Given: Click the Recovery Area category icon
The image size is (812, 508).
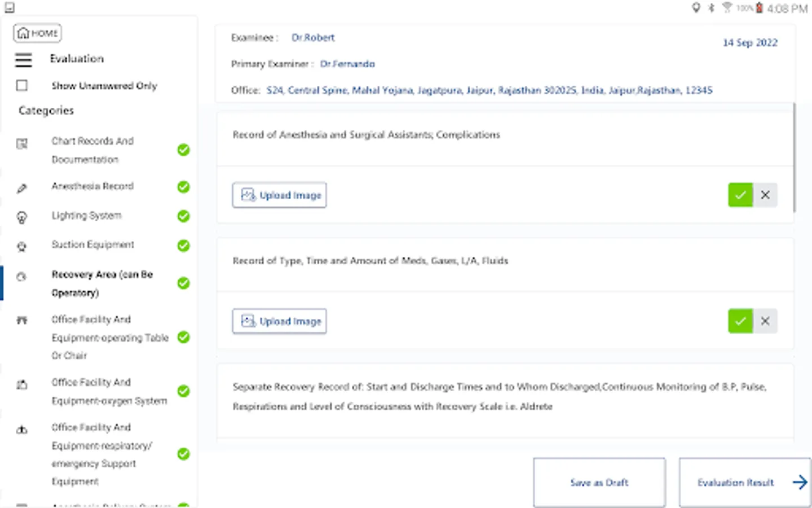Looking at the screenshot, I should coord(21,277).
